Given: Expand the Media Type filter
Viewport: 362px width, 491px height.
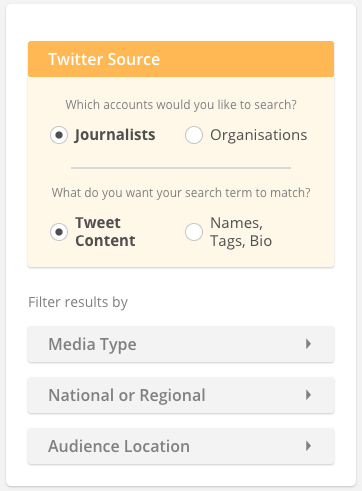Looking at the screenshot, I should tap(181, 344).
